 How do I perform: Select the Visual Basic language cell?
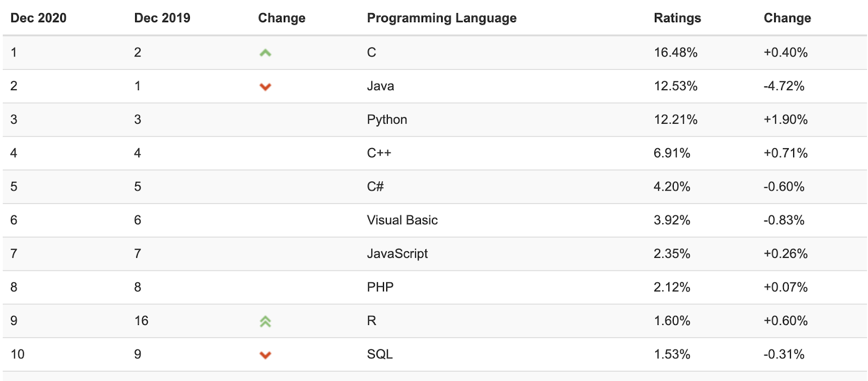[402, 220]
